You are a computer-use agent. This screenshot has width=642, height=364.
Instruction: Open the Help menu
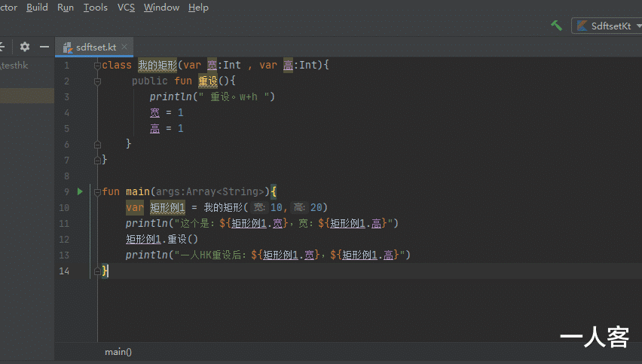(x=198, y=8)
